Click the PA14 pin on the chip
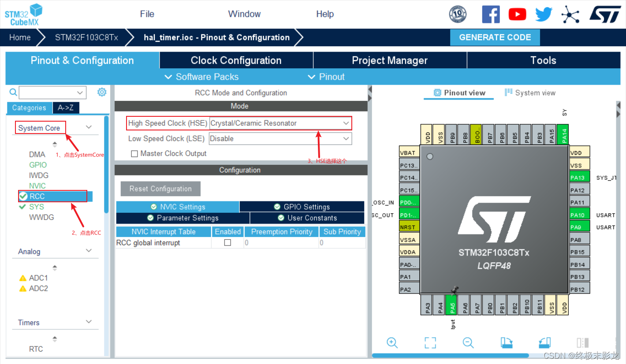Viewport: 626px width, 364px height. point(563,134)
